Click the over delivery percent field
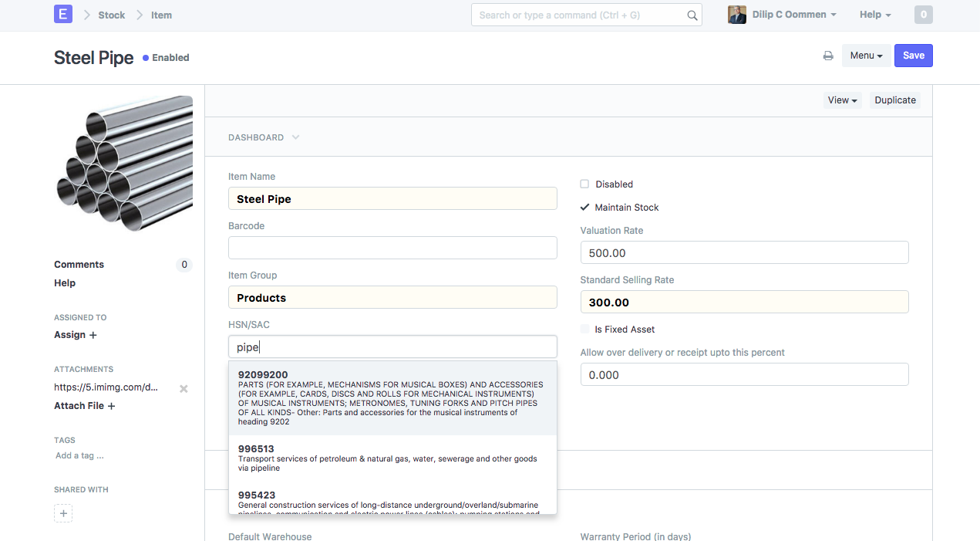The width and height of the screenshot is (980, 541). (x=744, y=374)
